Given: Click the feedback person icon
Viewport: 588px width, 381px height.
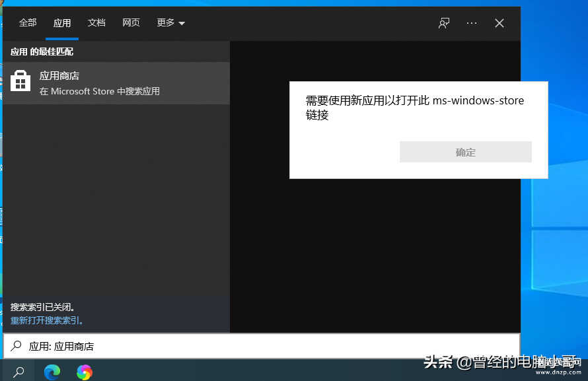Looking at the screenshot, I should [x=444, y=23].
